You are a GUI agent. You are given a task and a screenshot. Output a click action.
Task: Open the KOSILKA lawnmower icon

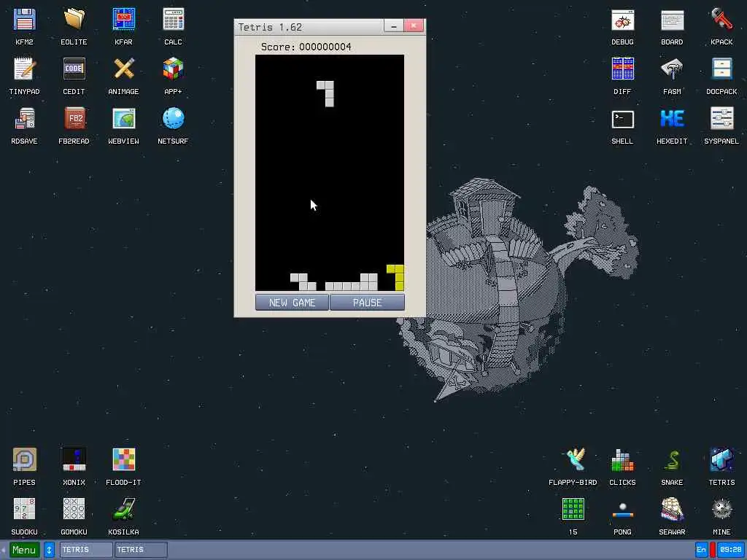tap(123, 510)
